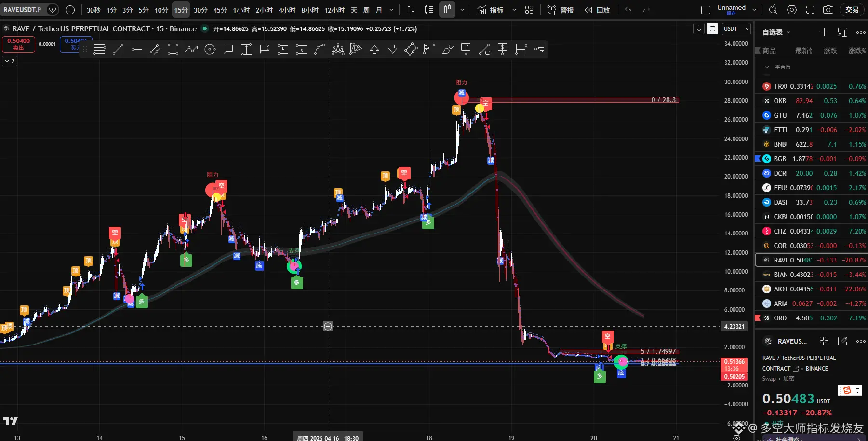Open quick search lightning icon
The height and width of the screenshot is (441, 868).
click(774, 10)
